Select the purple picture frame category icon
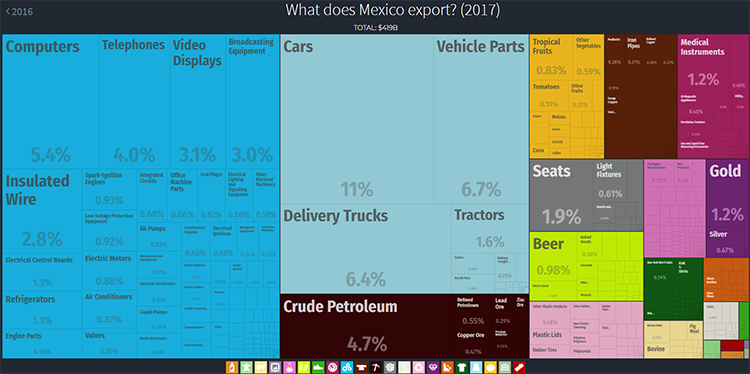Viewport: 750px width, 374px height. pos(275,367)
